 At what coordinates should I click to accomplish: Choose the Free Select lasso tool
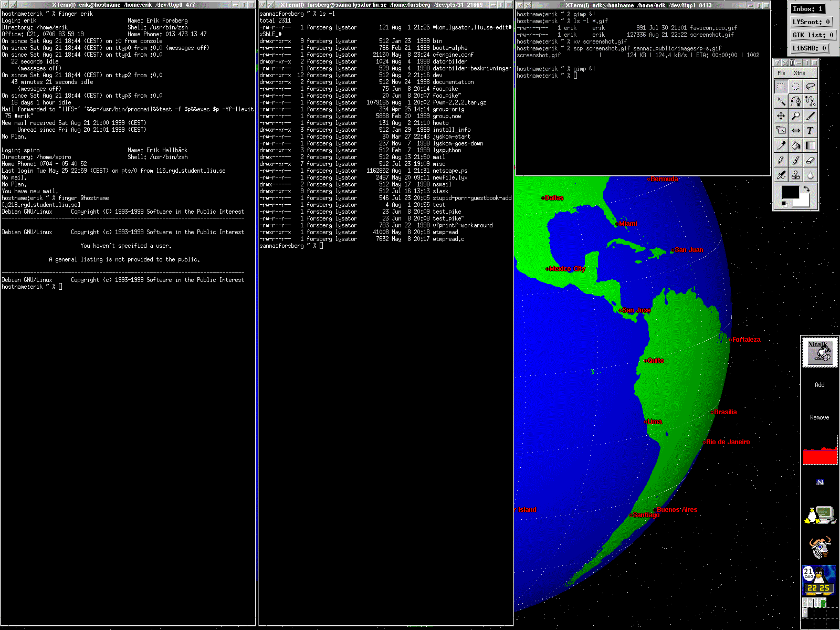pyautogui.click(x=811, y=86)
